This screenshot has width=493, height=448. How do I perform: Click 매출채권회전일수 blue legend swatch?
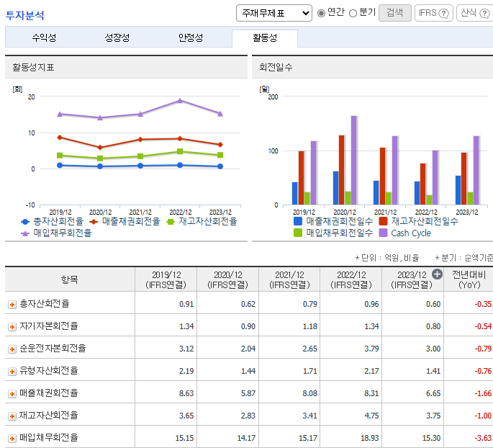(298, 221)
